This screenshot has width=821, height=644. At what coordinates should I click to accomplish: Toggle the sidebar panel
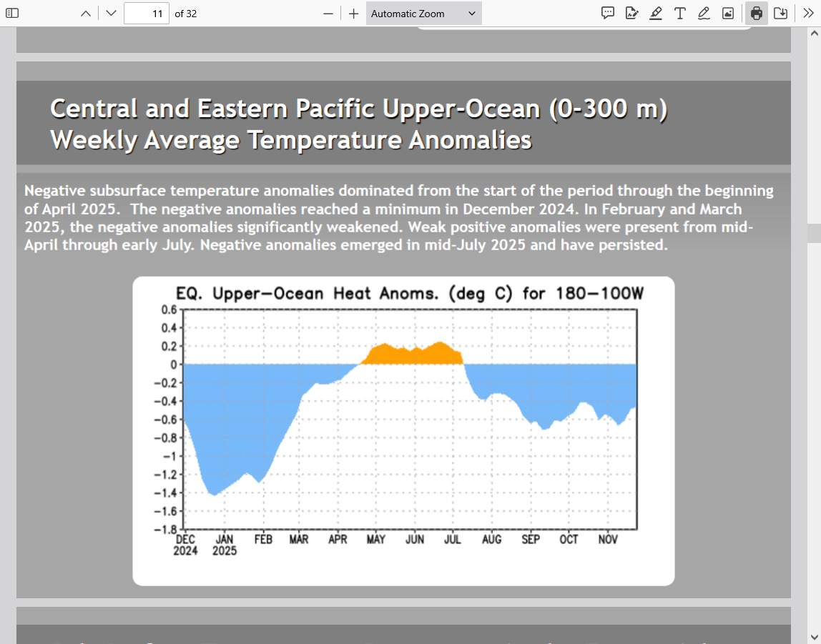[x=12, y=14]
